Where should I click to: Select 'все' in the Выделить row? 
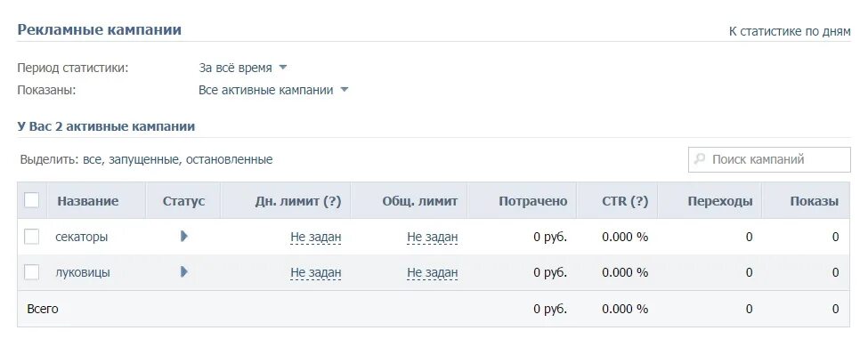coord(93,160)
